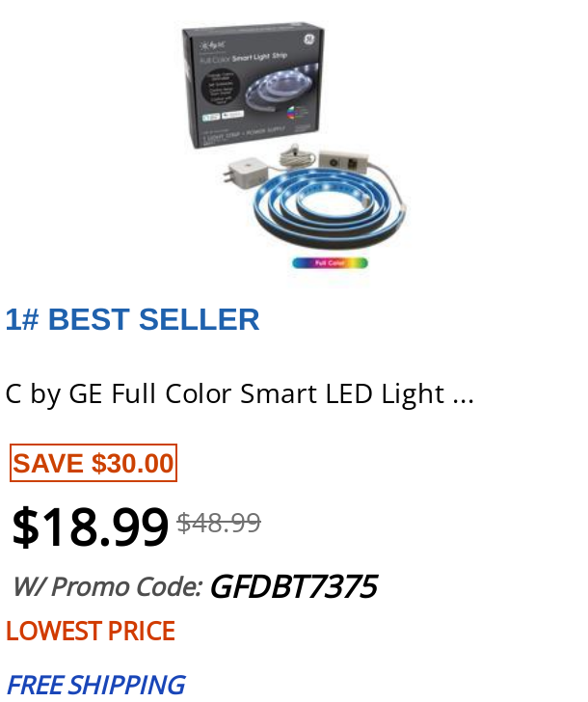Click the black circular feature badge on the box
The width and height of the screenshot is (588, 702).
(221, 87)
